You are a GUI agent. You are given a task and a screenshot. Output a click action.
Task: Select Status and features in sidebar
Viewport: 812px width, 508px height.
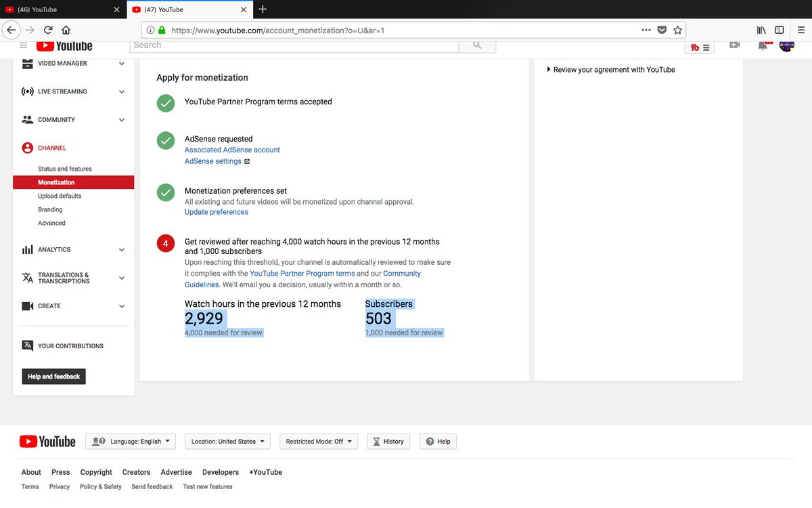[65, 169]
